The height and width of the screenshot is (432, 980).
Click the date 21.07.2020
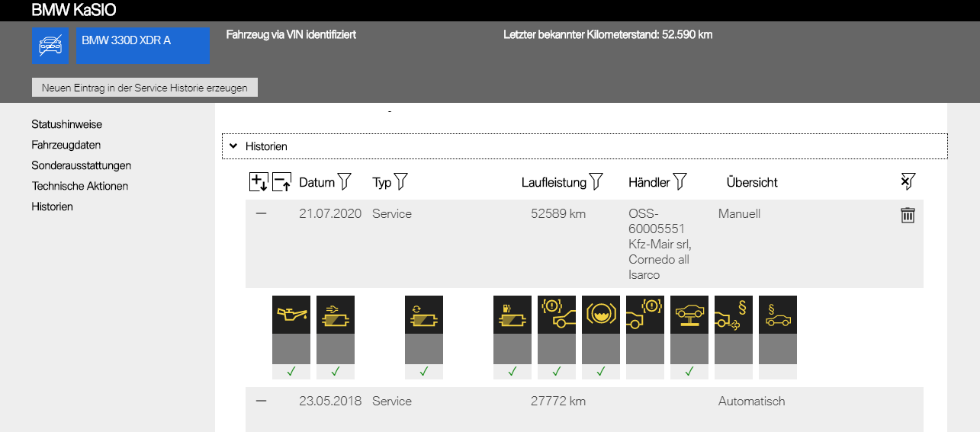coord(330,214)
